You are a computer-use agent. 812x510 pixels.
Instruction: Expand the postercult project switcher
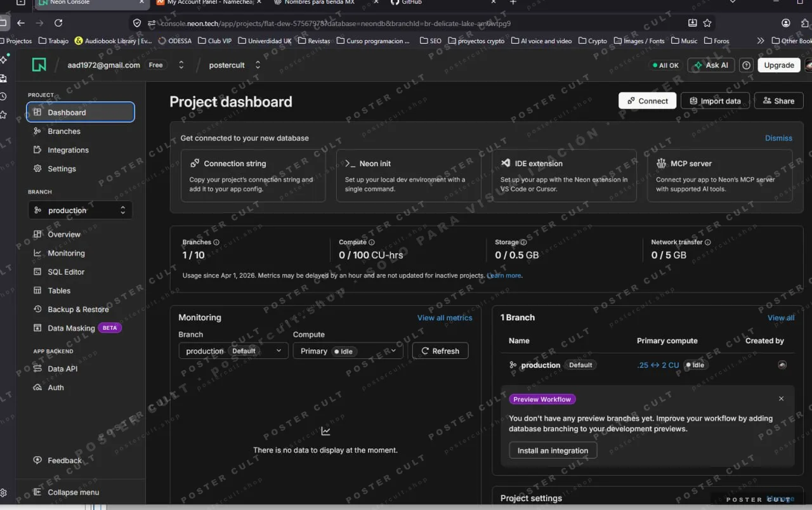[x=258, y=65]
